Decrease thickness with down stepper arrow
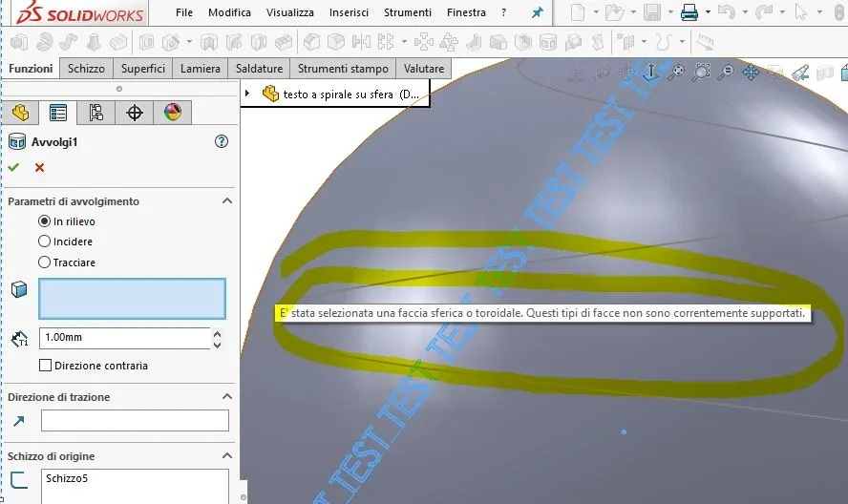Screen dimensions: 848x504 pyautogui.click(x=218, y=344)
